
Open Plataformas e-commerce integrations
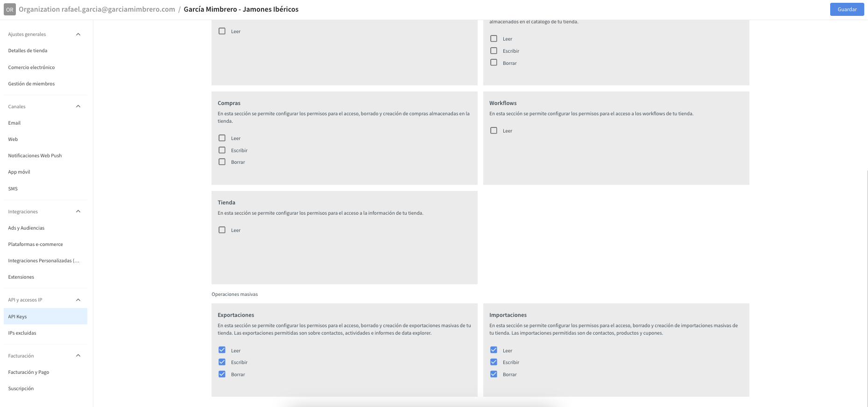pos(35,244)
